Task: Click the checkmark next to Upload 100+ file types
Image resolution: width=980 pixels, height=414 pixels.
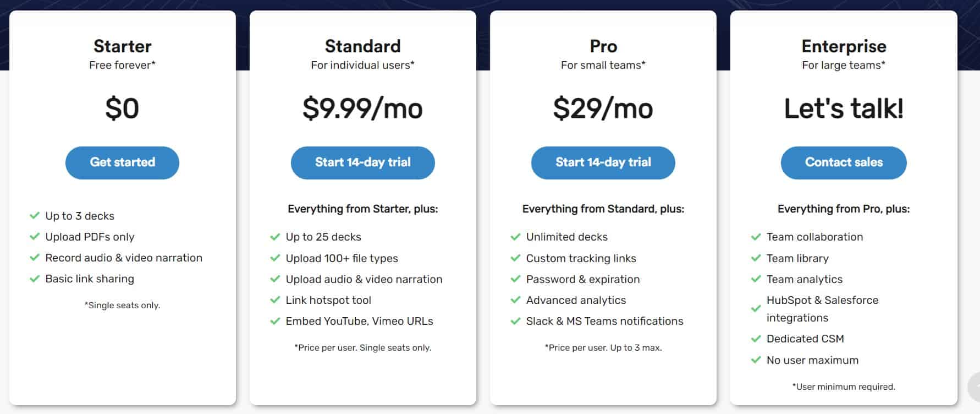Action: point(274,258)
